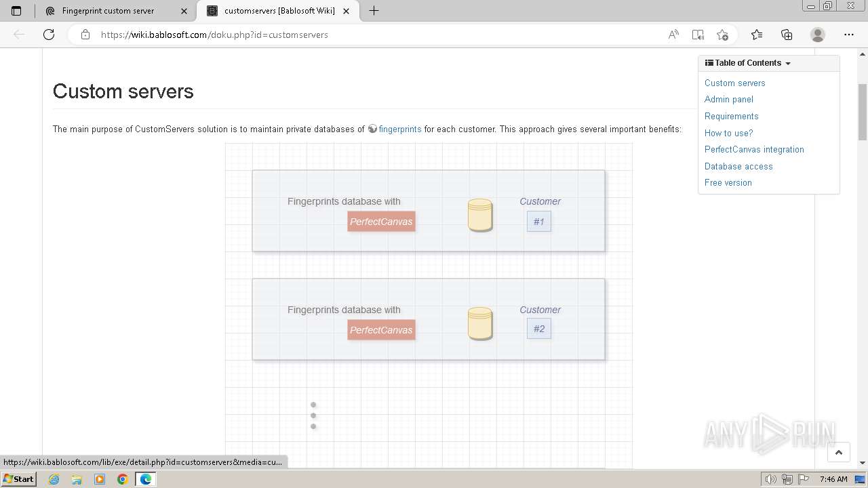The width and height of the screenshot is (868, 488).
Task: Open the Requirements section link
Action: 731,116
